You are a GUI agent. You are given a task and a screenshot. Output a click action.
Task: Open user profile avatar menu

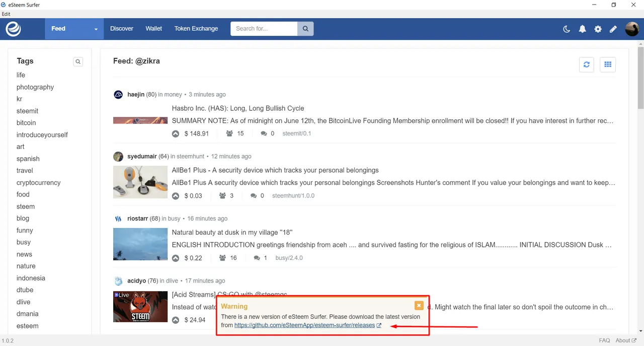click(632, 29)
